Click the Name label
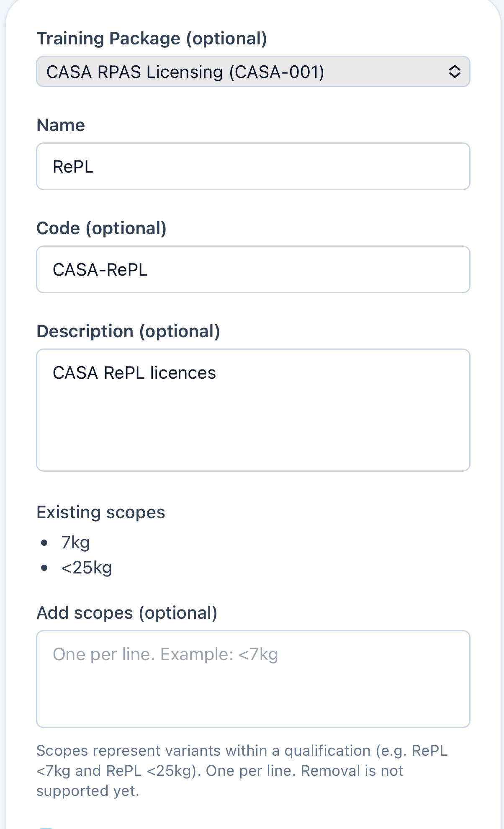The width and height of the screenshot is (504, 829). 61,124
